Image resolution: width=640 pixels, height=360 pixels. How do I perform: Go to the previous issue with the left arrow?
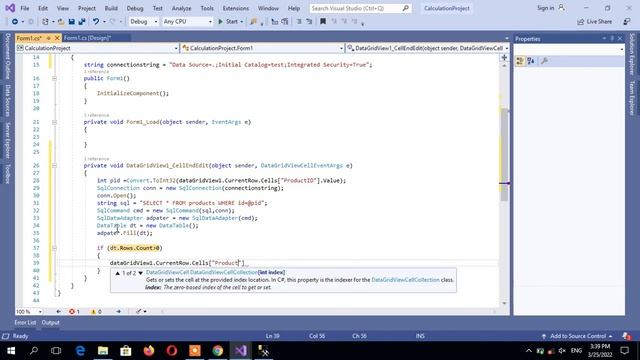(x=58, y=311)
